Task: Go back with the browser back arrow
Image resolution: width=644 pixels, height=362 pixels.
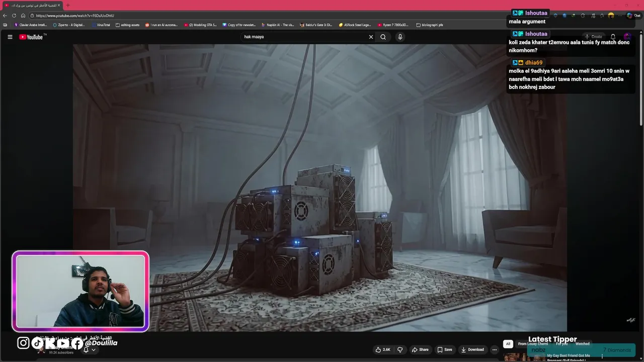Action: [x=5, y=16]
